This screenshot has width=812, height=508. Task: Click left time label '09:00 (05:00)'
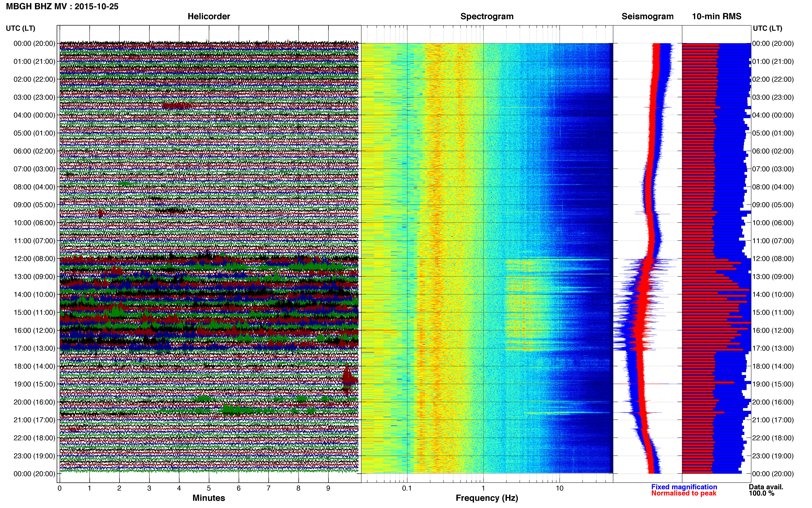pyautogui.click(x=34, y=205)
